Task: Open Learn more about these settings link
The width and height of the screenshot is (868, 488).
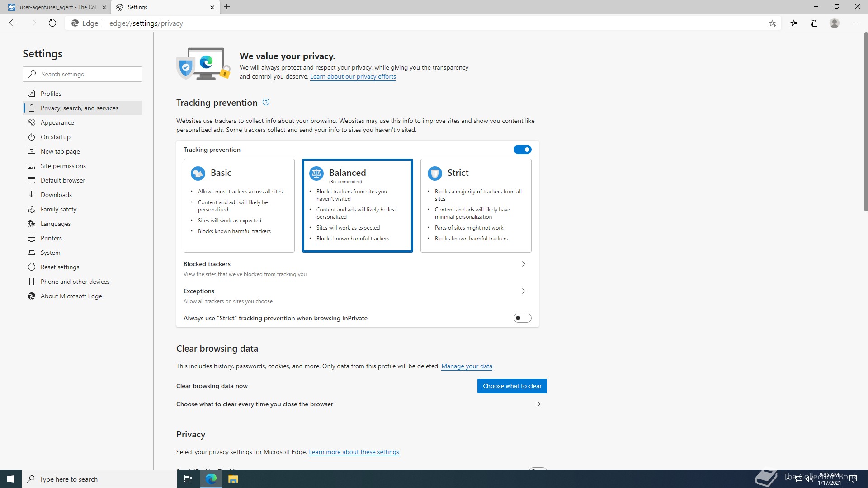Action: (x=354, y=452)
